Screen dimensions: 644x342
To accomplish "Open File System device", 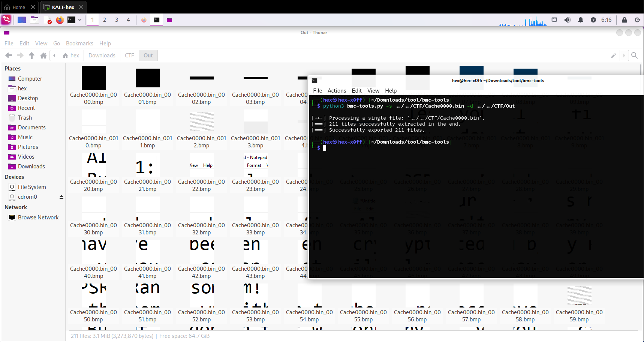I will pyautogui.click(x=32, y=187).
